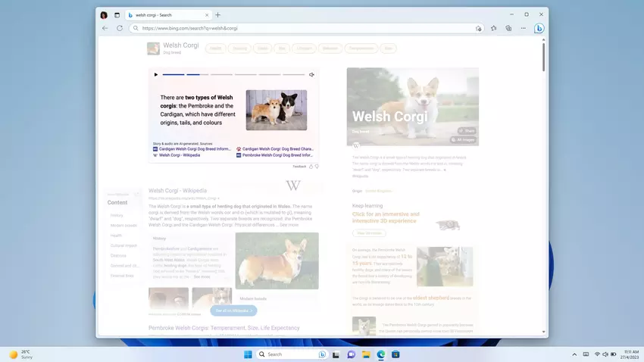Refresh the current page
Image resolution: width=644 pixels, height=362 pixels.
(120, 28)
